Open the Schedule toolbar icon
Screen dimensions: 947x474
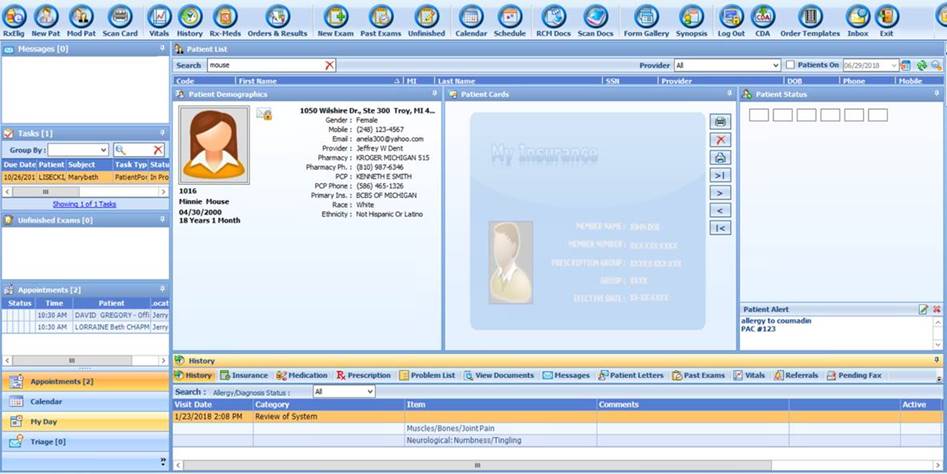[510, 20]
